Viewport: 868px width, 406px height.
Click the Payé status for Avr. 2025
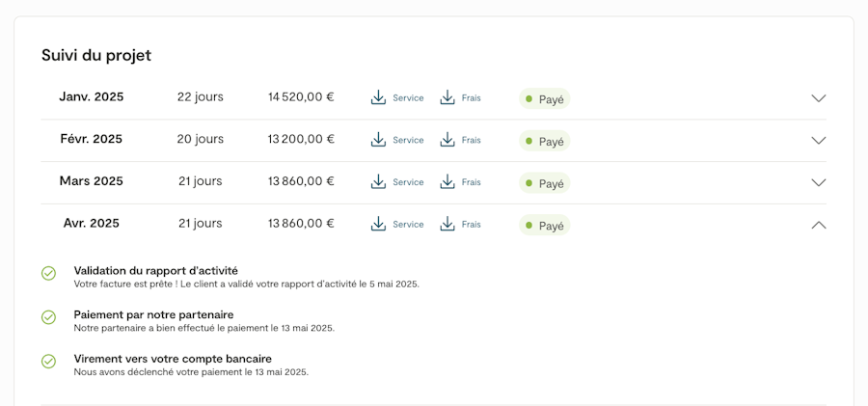coord(545,226)
